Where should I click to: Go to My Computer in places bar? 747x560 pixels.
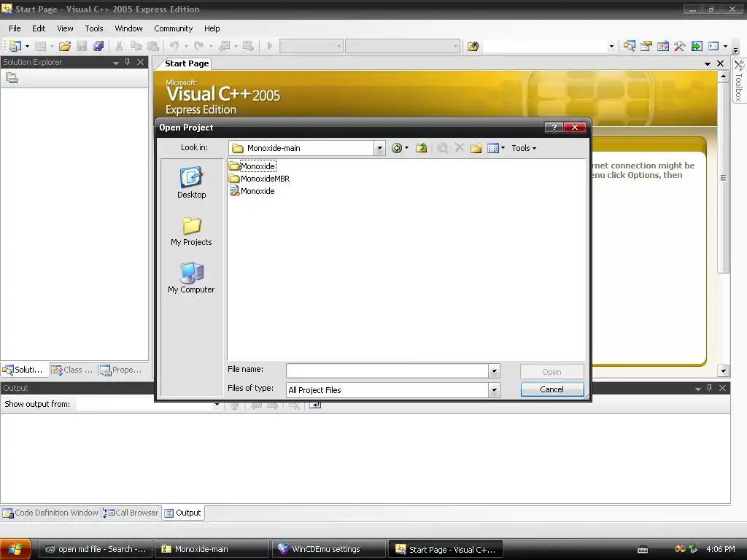(192, 278)
